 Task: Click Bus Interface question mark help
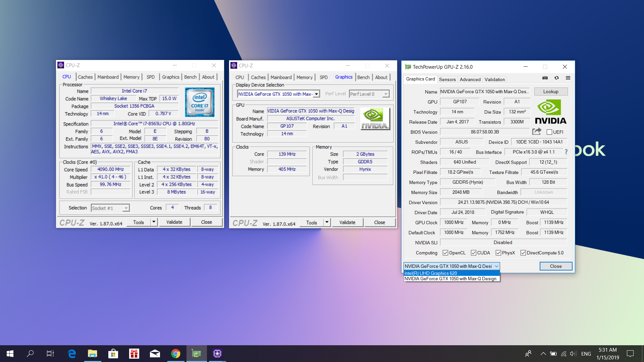[566, 152]
